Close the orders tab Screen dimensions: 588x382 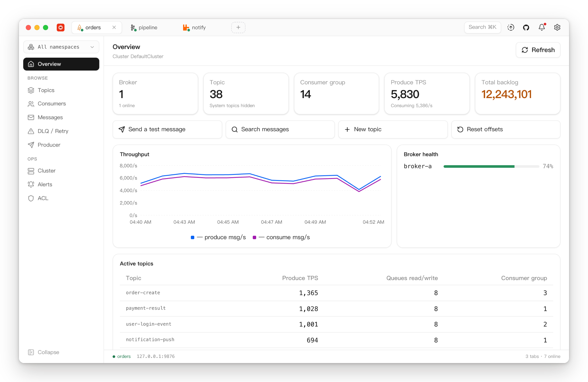pos(114,27)
